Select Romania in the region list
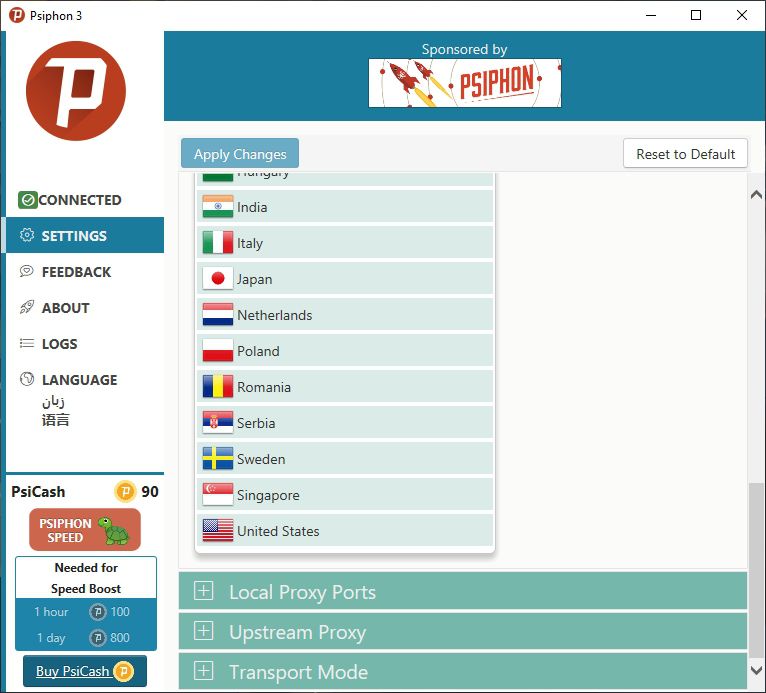 (345, 387)
